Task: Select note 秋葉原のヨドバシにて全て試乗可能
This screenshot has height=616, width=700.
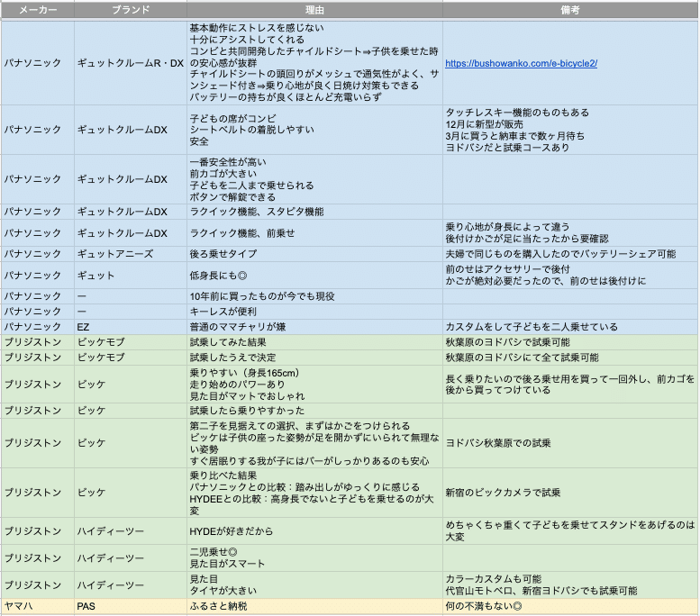Action: [x=570, y=358]
